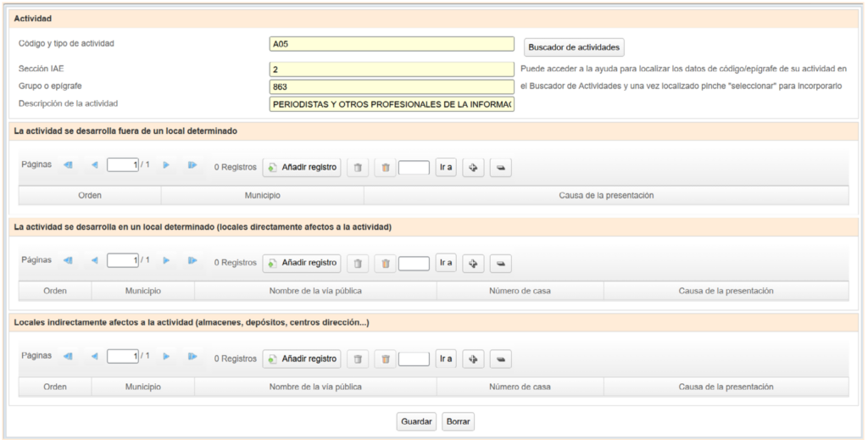Click next page arrow in 'fuera de un local' section
Image resolution: width=868 pixels, height=440 pixels.
(166, 166)
